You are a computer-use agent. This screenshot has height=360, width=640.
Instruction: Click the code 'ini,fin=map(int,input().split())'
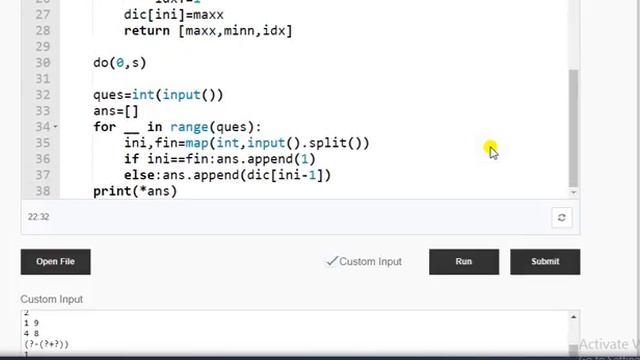[247, 143]
